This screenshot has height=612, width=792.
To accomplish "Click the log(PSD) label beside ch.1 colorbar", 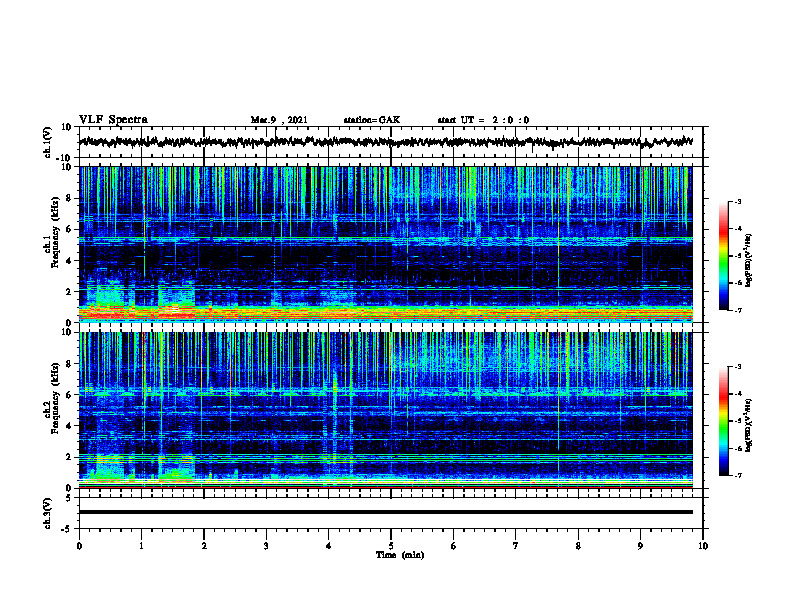I will click(x=749, y=261).
